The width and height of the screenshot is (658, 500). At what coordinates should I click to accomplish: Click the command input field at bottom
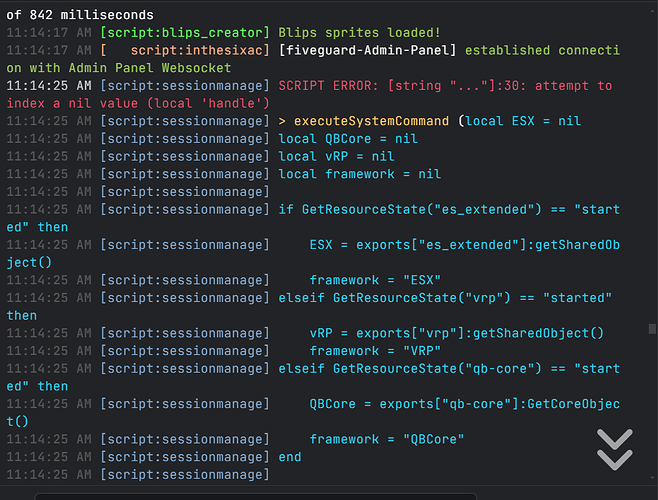(x=340, y=495)
